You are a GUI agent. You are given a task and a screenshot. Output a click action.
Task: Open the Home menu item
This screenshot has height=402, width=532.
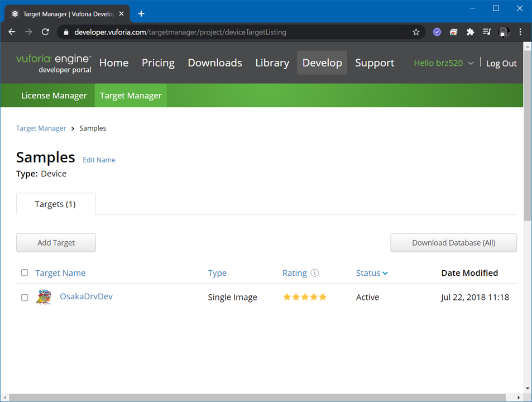coord(114,63)
